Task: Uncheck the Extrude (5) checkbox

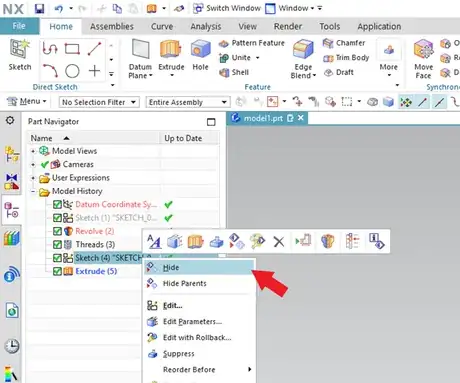Action: click(x=57, y=271)
